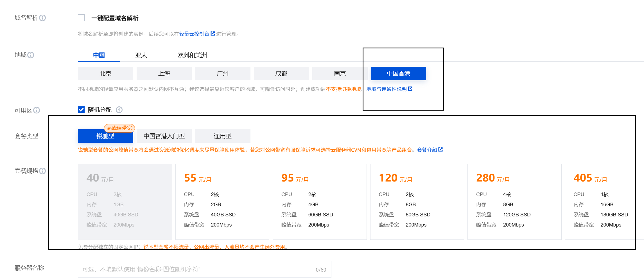The height and width of the screenshot is (280, 644).
Task: Open the 可用区 info tooltip icon
Action: (x=36, y=110)
